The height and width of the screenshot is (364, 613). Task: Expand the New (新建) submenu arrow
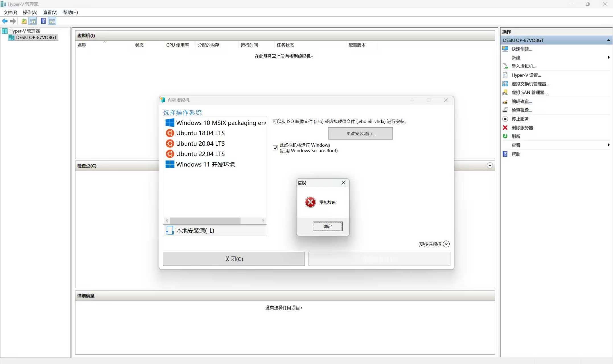(608, 57)
